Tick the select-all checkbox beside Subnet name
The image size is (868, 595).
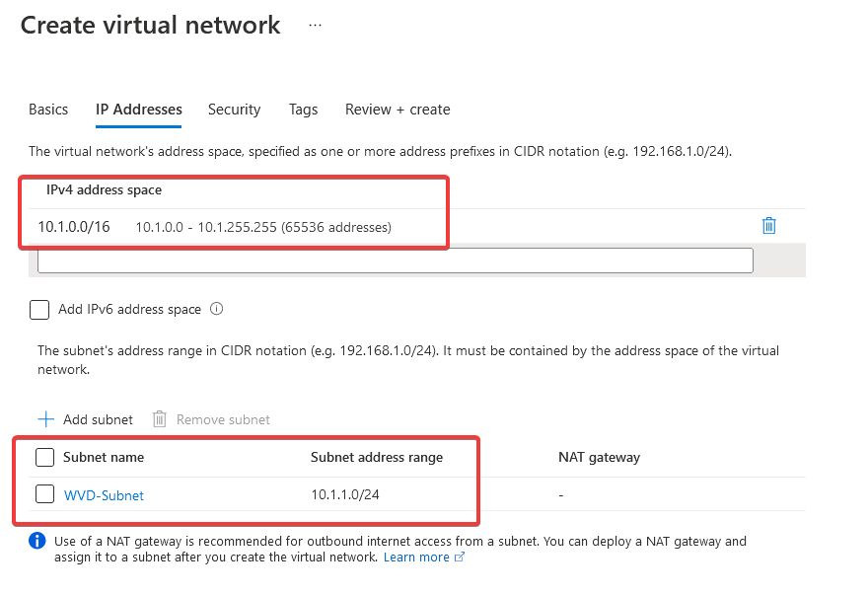coord(44,457)
